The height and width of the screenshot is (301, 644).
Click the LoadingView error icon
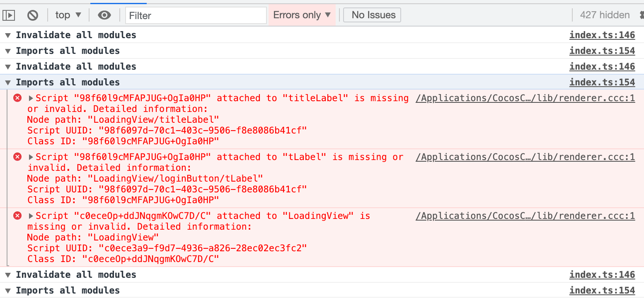(17, 216)
